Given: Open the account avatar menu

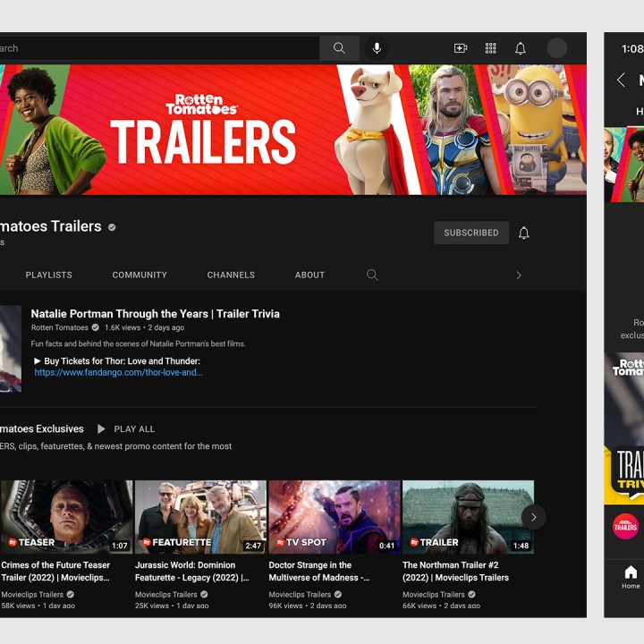Looking at the screenshot, I should 557,48.
